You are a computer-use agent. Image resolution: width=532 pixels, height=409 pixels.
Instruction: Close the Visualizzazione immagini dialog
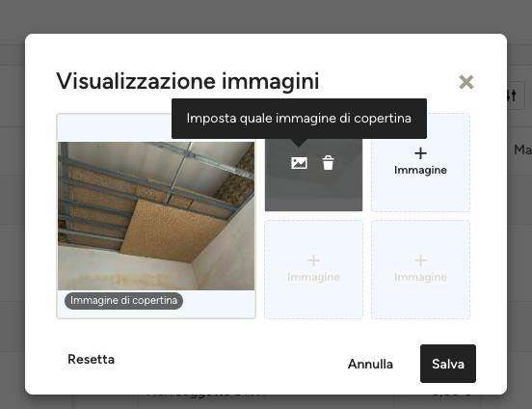[x=466, y=82]
